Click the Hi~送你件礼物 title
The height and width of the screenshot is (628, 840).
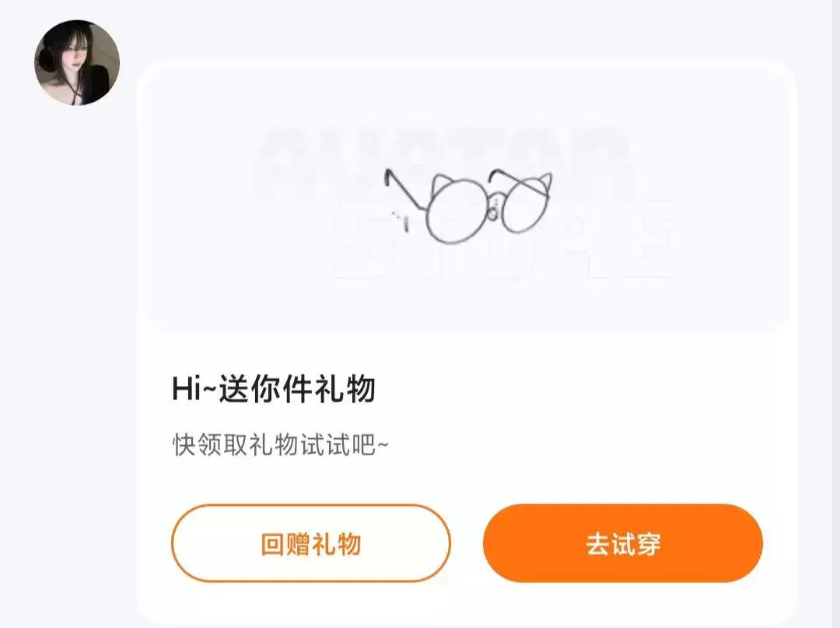coord(273,388)
